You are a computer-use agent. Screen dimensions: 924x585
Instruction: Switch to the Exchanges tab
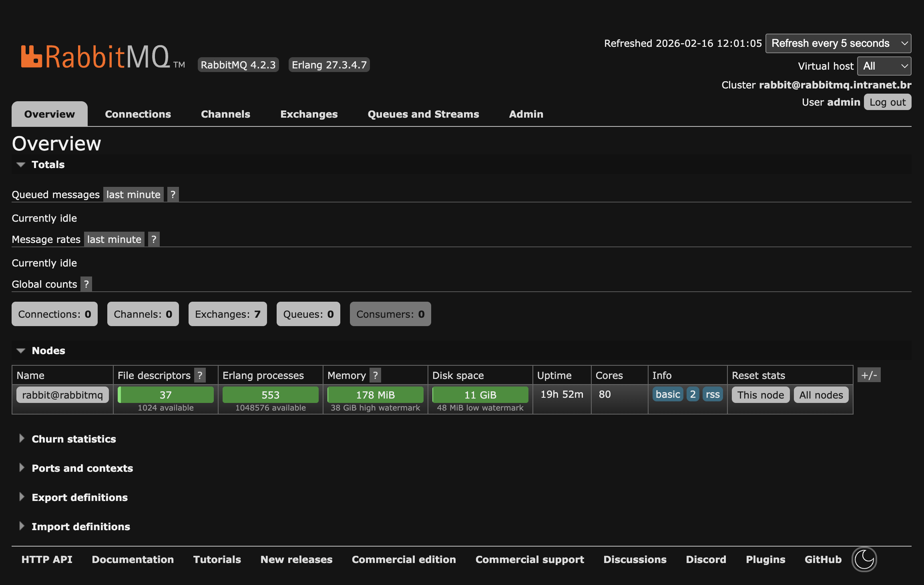[309, 114]
